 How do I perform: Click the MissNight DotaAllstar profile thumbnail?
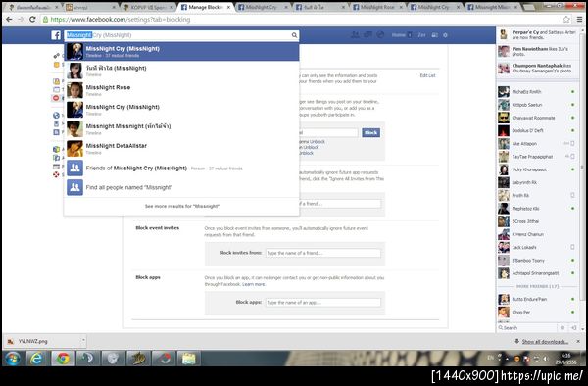click(x=75, y=149)
